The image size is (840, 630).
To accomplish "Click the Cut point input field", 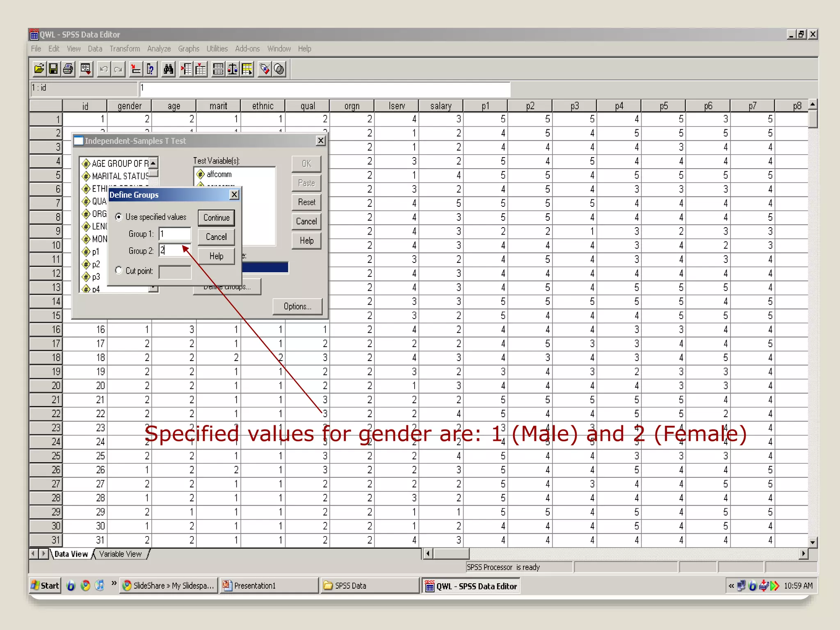I will tap(175, 272).
